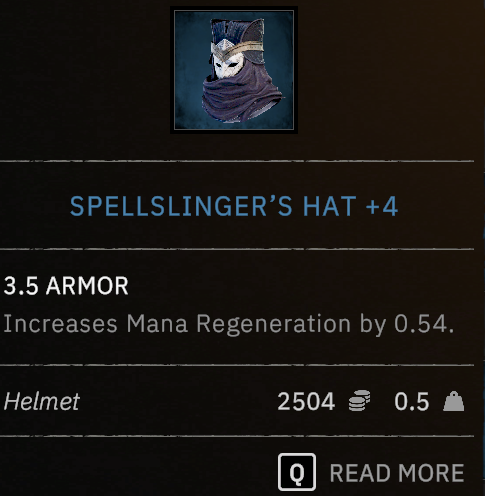Click the 0.5 weight number
485x496 pixels.
(412, 401)
